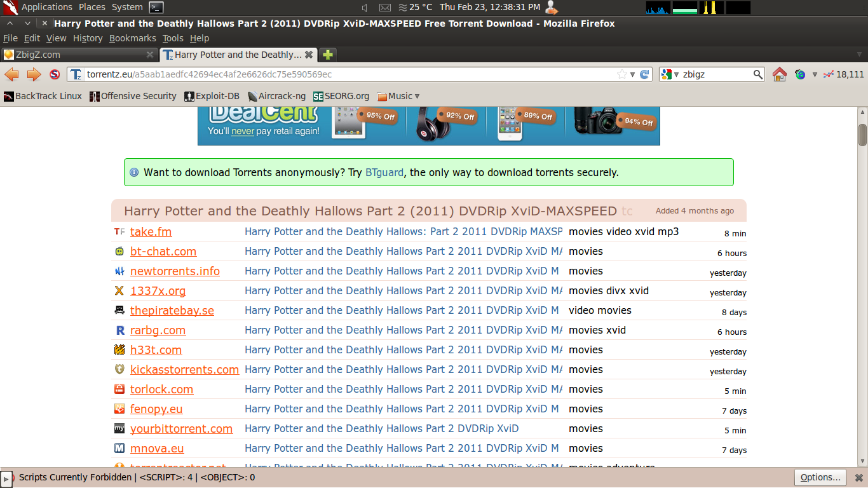Open the mail envelope icon in top panel
This screenshot has height=488, width=868.
coord(384,8)
